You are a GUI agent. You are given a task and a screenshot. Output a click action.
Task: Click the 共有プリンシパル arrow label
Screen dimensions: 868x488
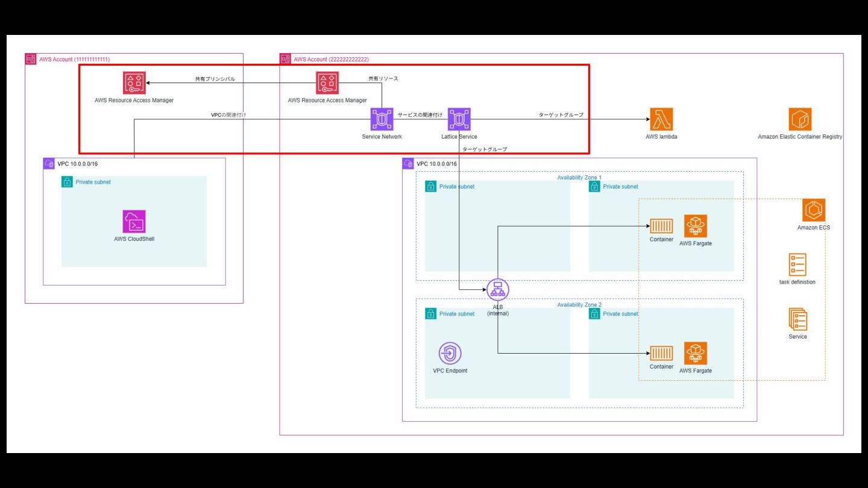(215, 79)
